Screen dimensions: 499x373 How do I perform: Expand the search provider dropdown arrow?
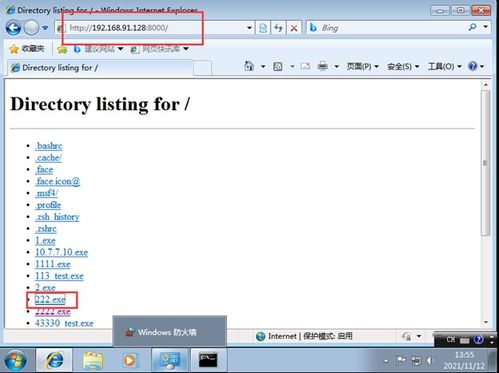(485, 27)
